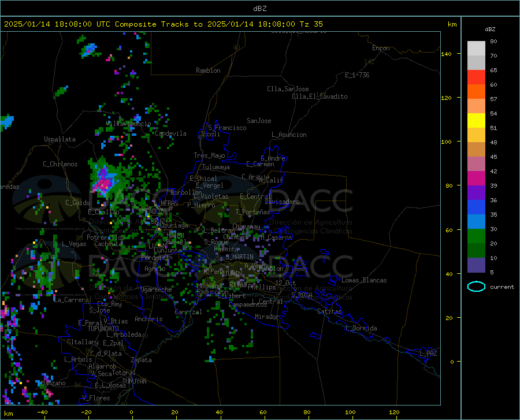
Task: Click the cyan 'current' ellipse legend icon
Action: tap(476, 287)
